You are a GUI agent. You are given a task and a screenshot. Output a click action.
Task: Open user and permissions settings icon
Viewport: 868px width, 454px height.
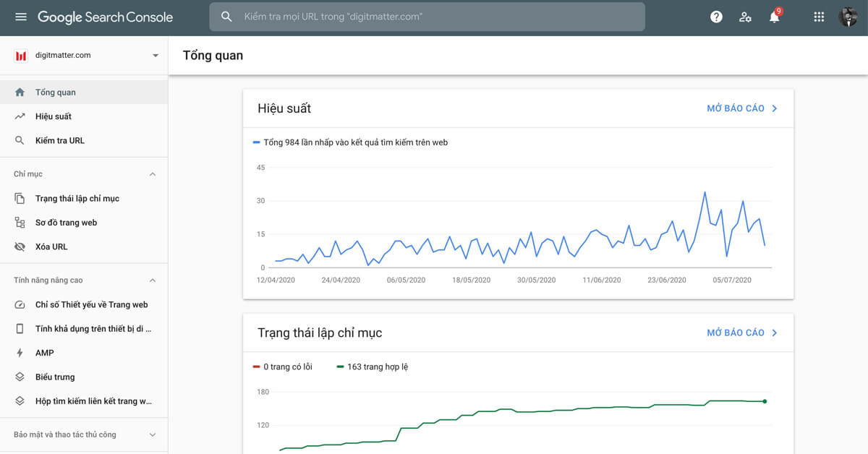click(x=745, y=17)
